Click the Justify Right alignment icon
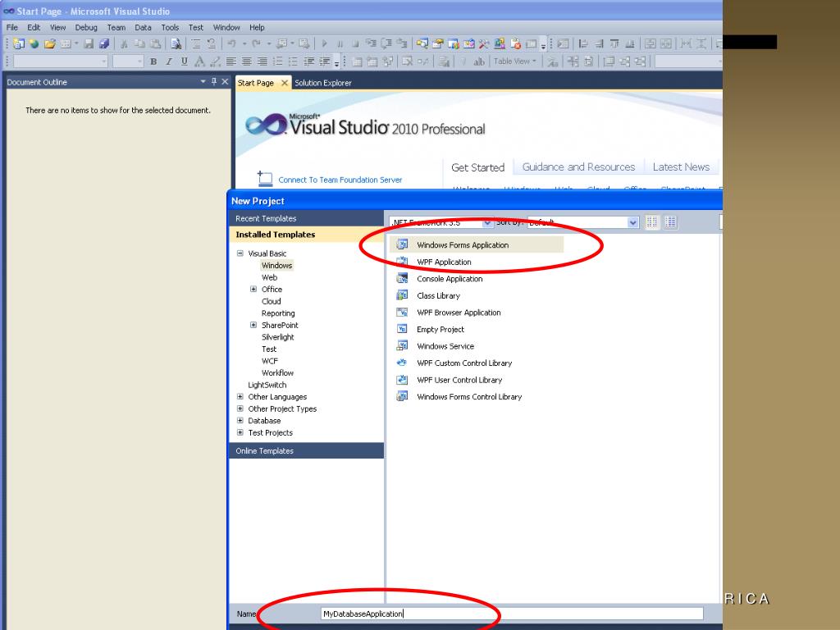Image resolution: width=840 pixels, height=630 pixels. 262,62
